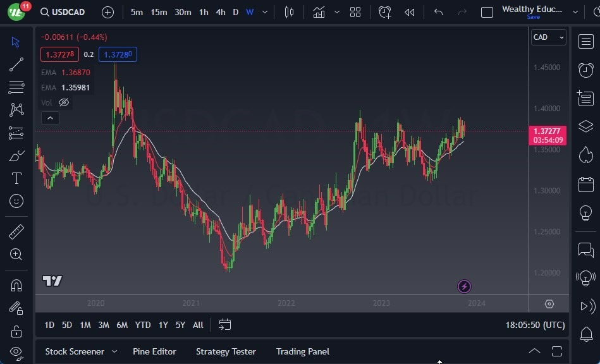Screen dimensions: 600x364
Task: Switch to the Strategy Tester
Action: pos(226,351)
